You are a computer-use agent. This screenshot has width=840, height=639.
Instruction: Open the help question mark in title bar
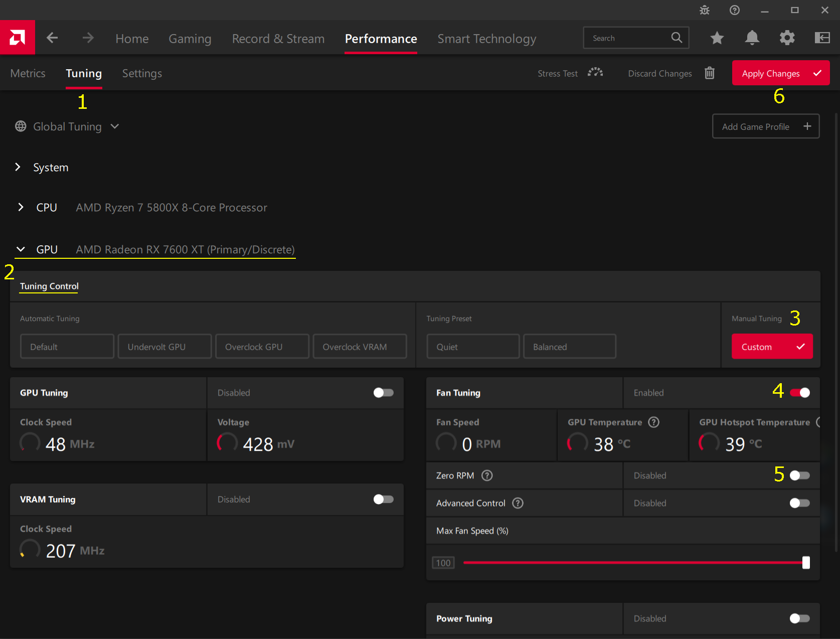(735, 10)
